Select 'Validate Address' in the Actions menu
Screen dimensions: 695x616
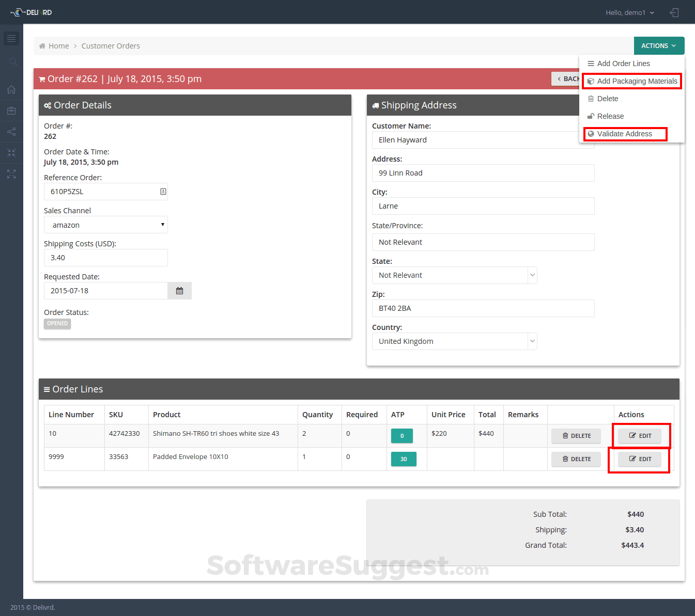[625, 134]
